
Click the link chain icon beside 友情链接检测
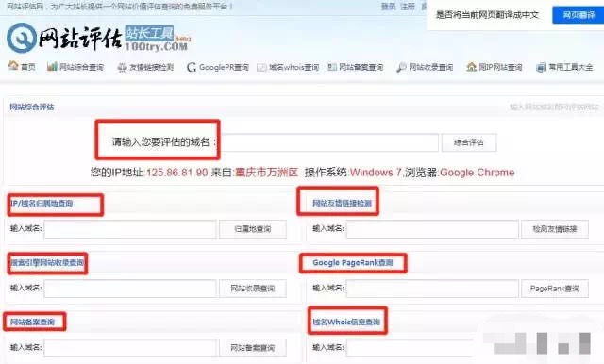point(122,67)
